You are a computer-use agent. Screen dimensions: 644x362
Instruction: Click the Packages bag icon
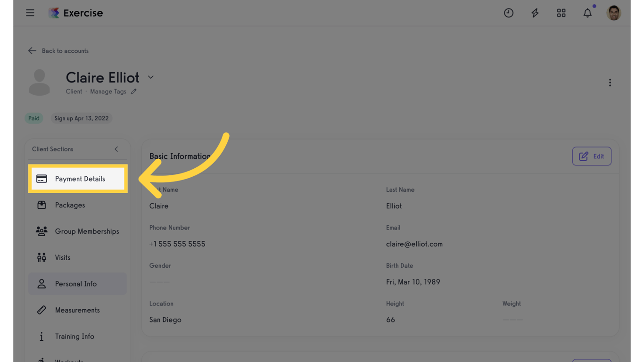(41, 205)
